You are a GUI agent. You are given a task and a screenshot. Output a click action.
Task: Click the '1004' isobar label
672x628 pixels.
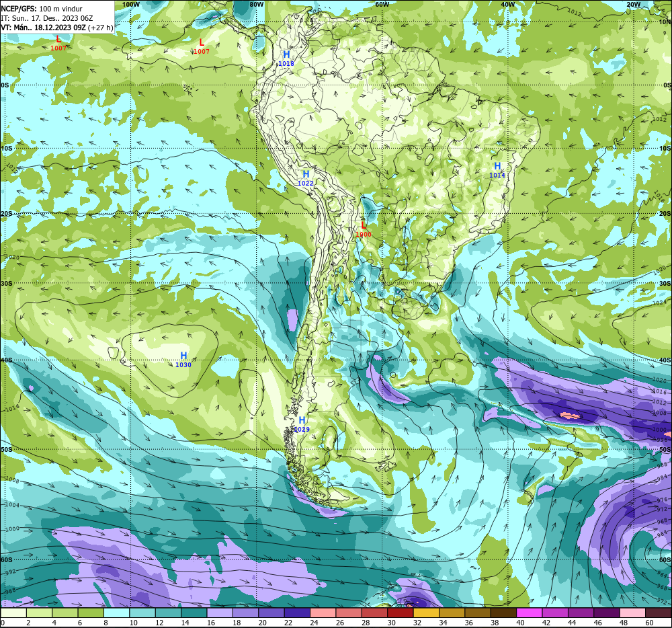(x=12, y=506)
